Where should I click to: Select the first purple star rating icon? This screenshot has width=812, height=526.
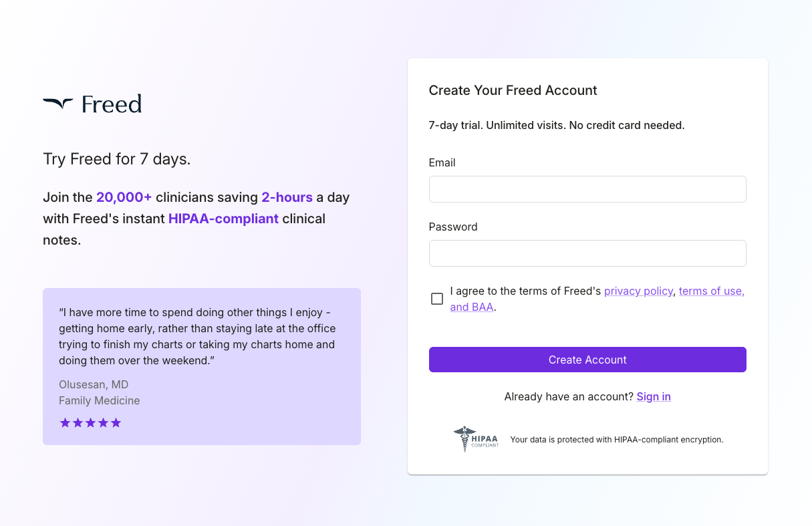click(65, 422)
